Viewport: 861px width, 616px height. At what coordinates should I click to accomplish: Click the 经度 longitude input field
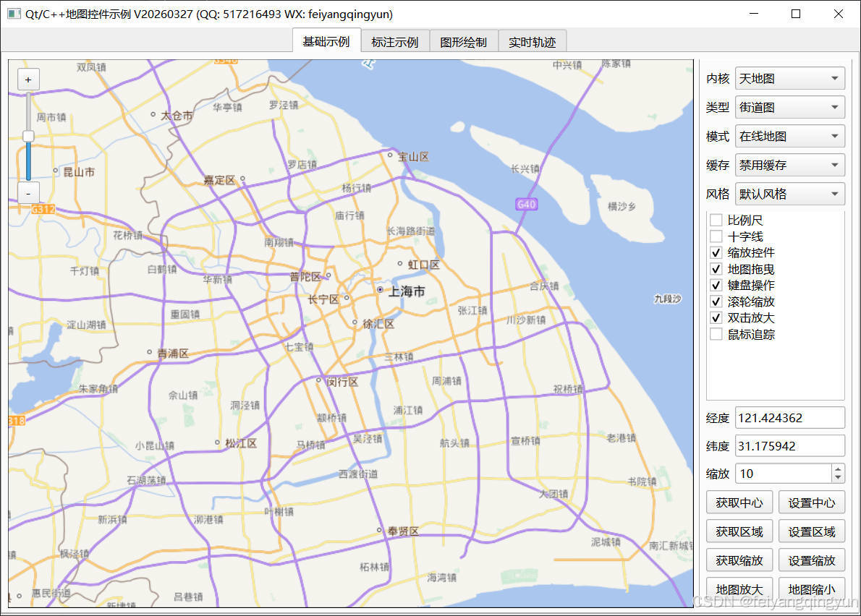pos(789,418)
